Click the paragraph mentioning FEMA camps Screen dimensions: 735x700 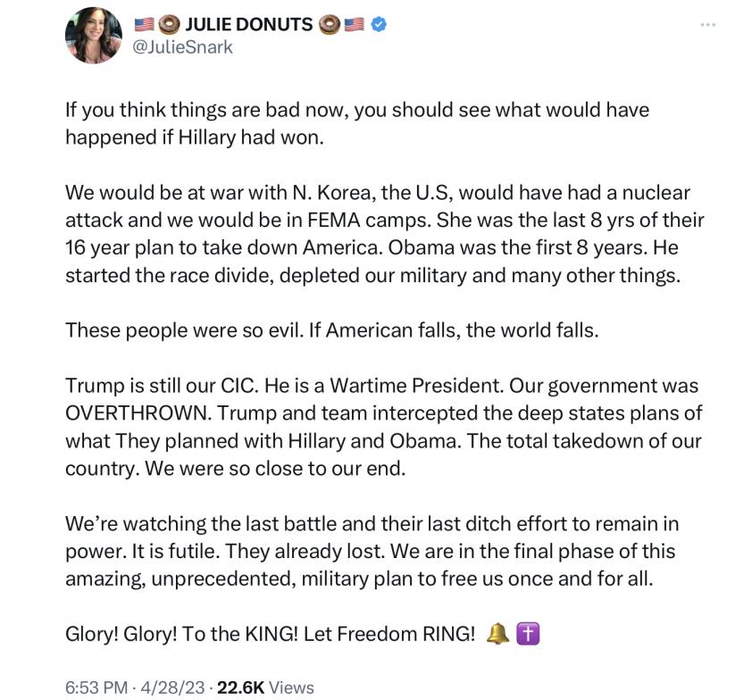click(x=384, y=234)
